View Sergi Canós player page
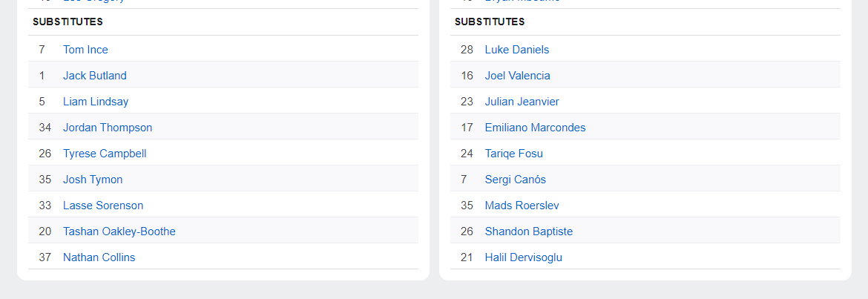This screenshot has width=868, height=299. click(x=515, y=180)
